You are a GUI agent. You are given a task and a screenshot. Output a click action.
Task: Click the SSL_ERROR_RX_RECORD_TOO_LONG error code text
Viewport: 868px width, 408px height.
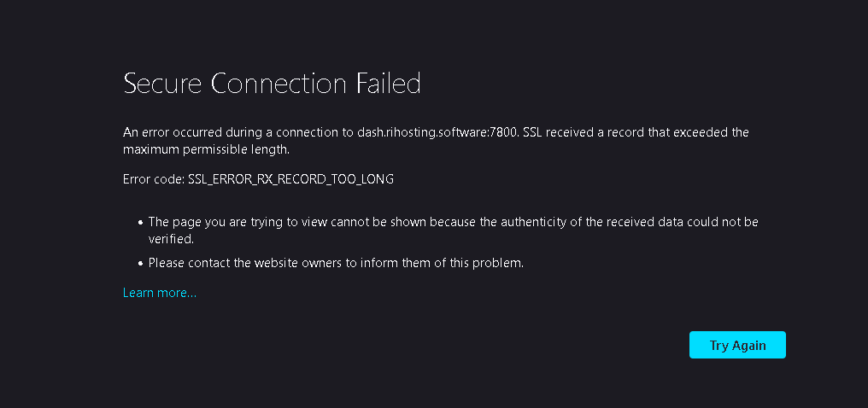(x=290, y=179)
